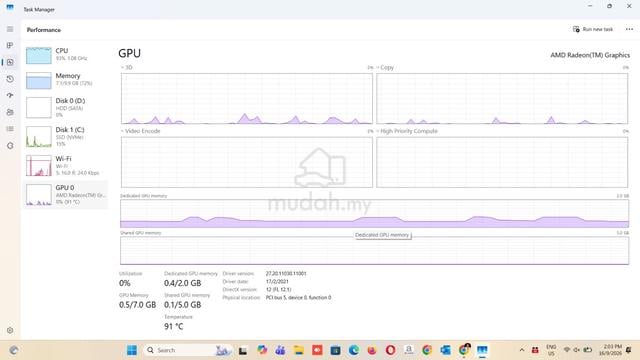Click the Task Manager taskbar icon
640x360 pixels.
(x=482, y=350)
